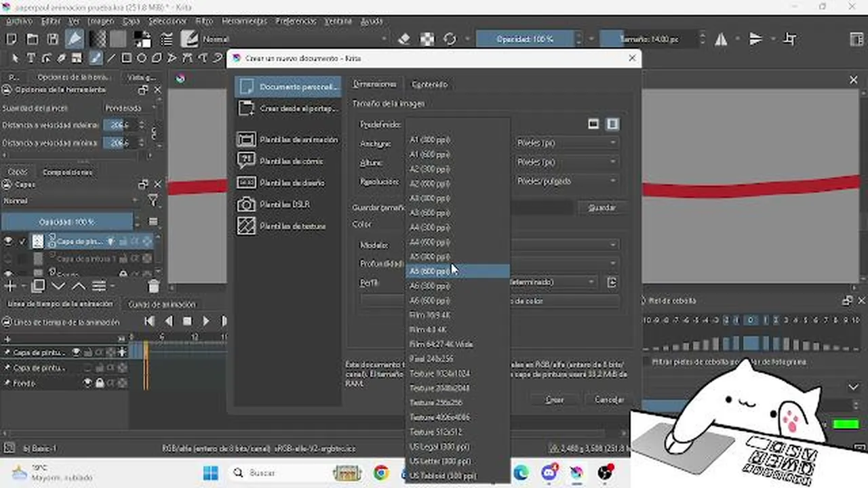Select the Ellipse tool

pyautogui.click(x=142, y=58)
